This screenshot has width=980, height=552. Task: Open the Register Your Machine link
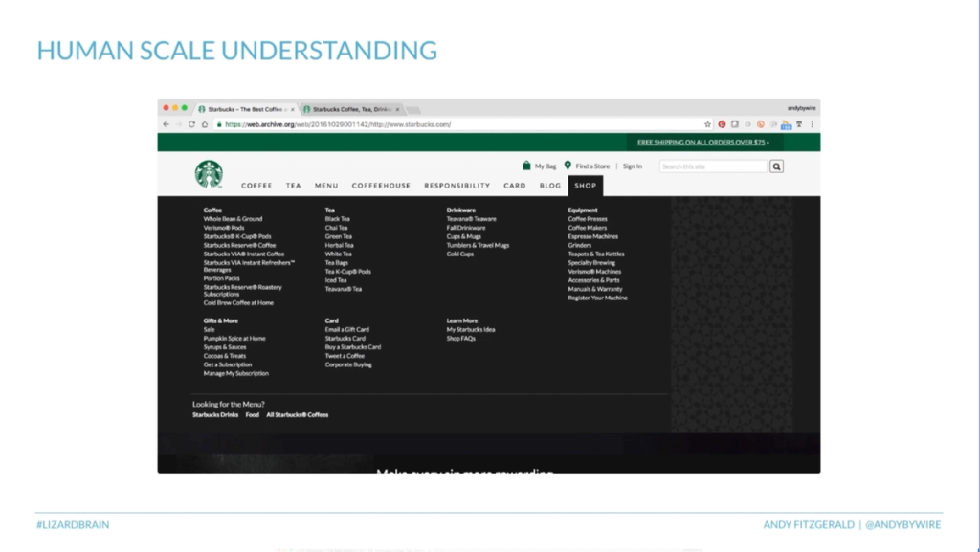pyautogui.click(x=597, y=298)
